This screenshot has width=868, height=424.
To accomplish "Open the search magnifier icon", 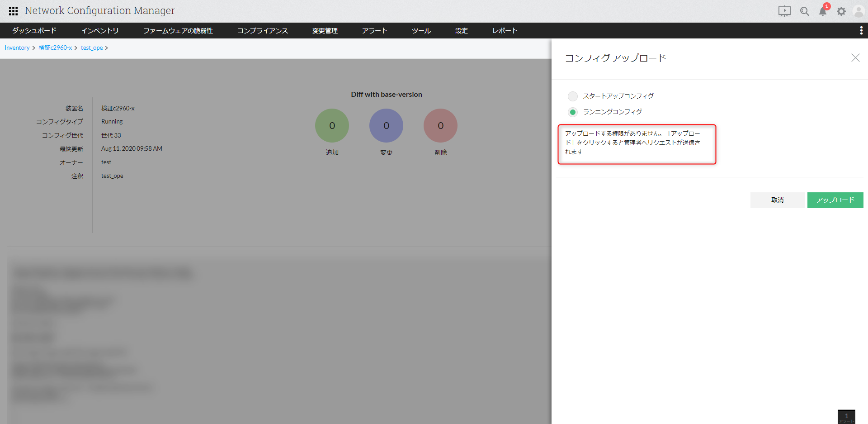I will (x=804, y=11).
